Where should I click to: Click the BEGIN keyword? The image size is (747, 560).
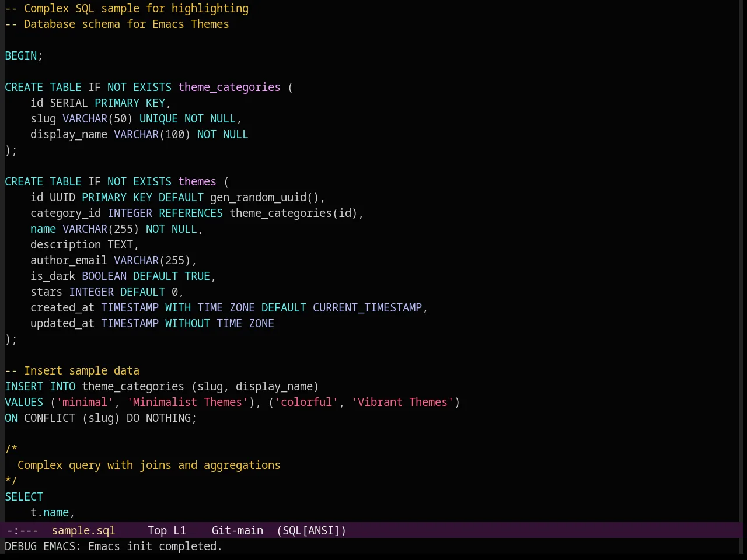pyautogui.click(x=21, y=55)
